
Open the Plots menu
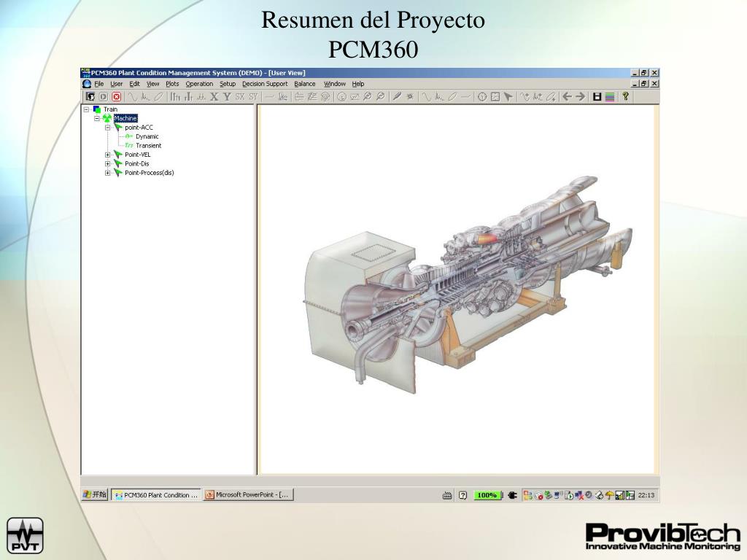click(x=172, y=84)
